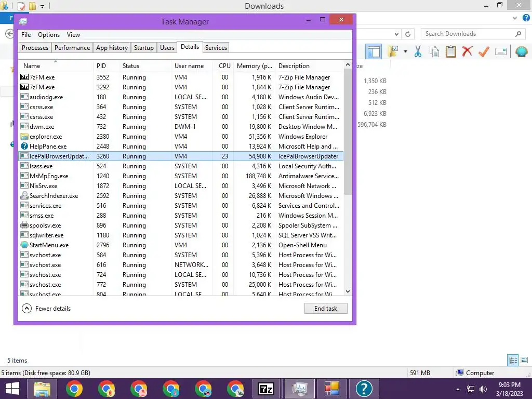
Task: Sort by the Memory column header
Action: coord(255,66)
